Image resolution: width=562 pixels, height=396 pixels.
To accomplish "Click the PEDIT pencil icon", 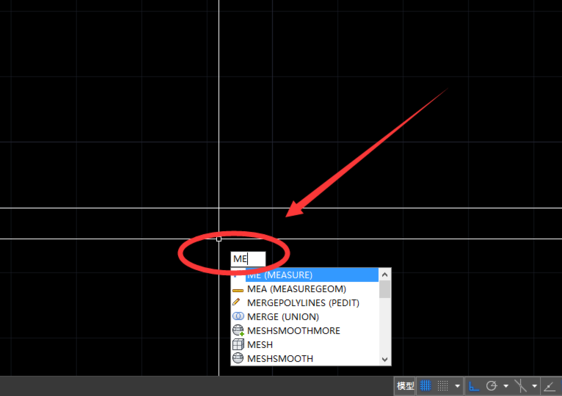I will (x=236, y=302).
